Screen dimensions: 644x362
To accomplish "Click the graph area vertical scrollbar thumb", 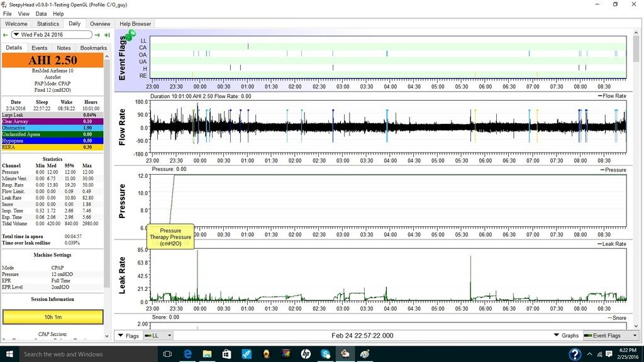I will [x=636, y=49].
